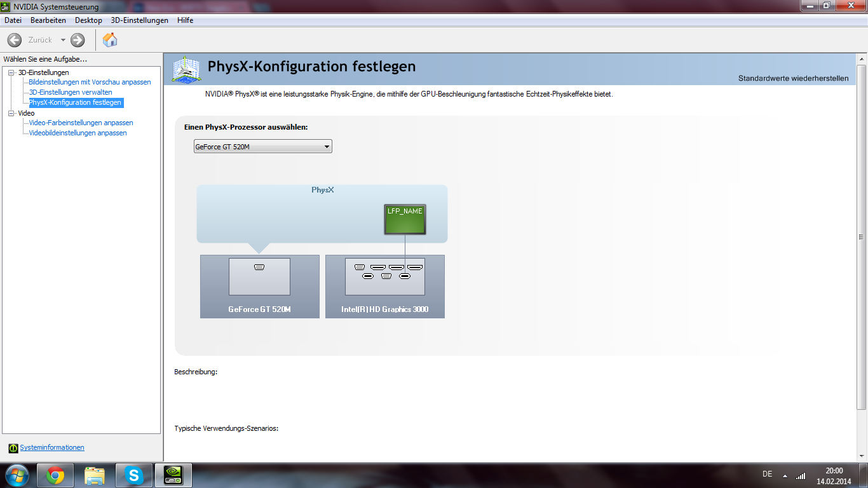Click the Typische Verwendungs-Szenarios: text
This screenshot has height=488, width=868.
[226, 428]
